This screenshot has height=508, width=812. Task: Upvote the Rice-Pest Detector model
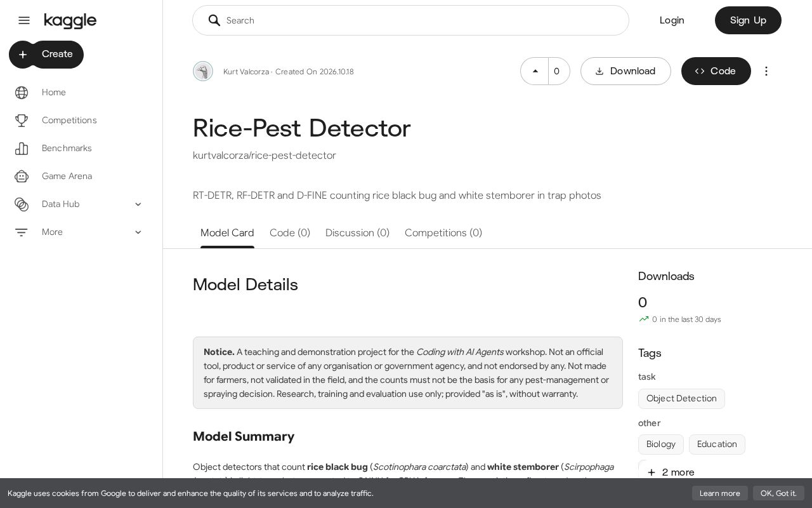[x=535, y=71]
